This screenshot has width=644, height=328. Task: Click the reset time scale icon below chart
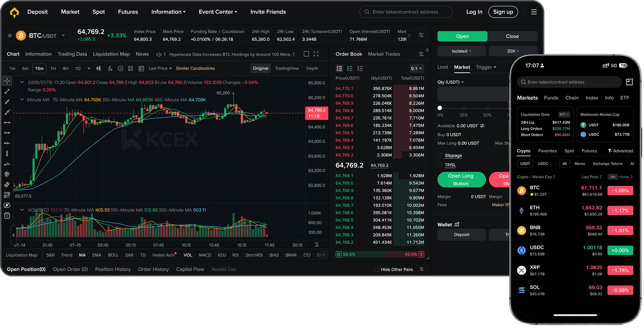(x=317, y=245)
